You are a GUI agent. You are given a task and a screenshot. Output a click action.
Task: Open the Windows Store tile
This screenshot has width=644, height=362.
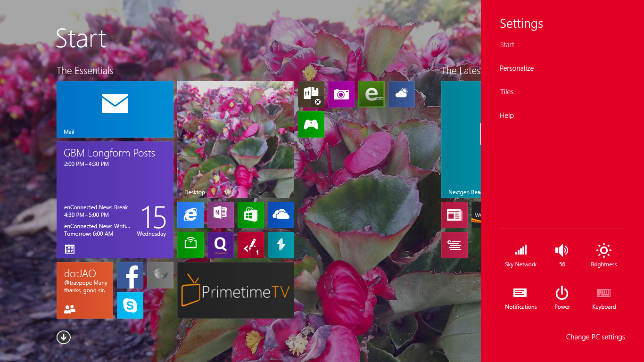pyautogui.click(x=251, y=215)
